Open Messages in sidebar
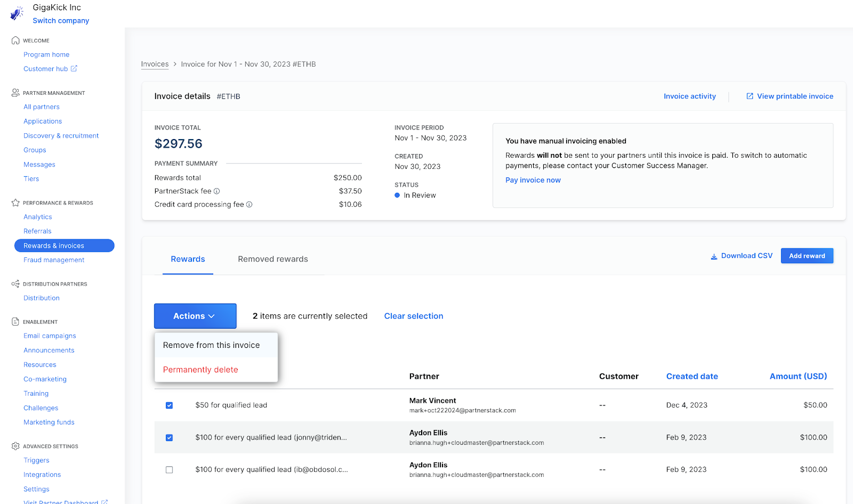The width and height of the screenshot is (853, 504). pyautogui.click(x=39, y=165)
